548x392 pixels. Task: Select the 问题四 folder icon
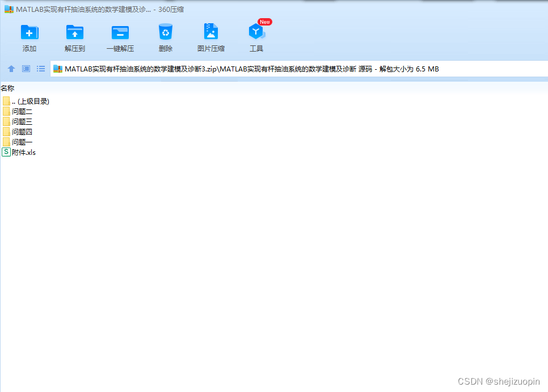click(6, 132)
